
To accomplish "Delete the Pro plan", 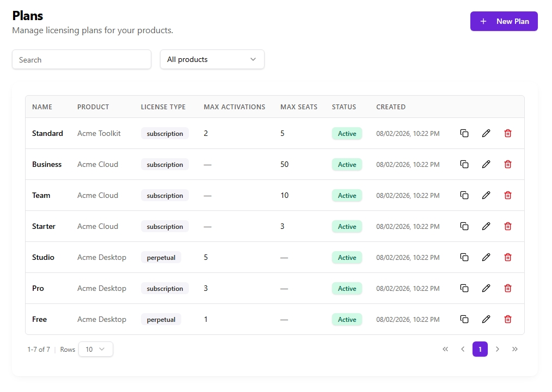I will (x=508, y=288).
